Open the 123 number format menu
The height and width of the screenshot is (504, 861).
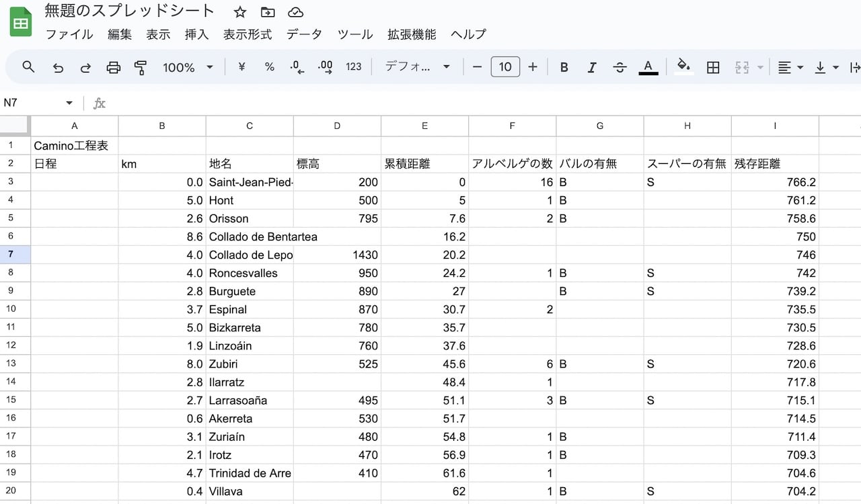(x=354, y=67)
